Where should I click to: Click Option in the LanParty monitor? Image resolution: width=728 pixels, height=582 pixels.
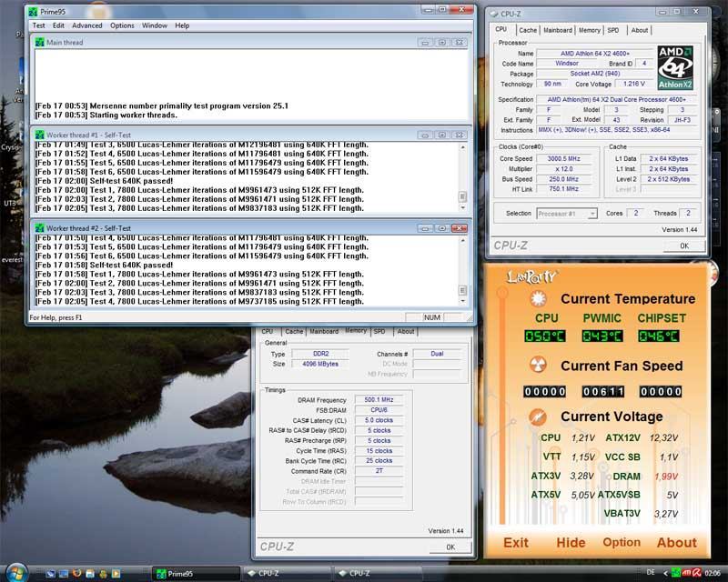[x=622, y=543]
